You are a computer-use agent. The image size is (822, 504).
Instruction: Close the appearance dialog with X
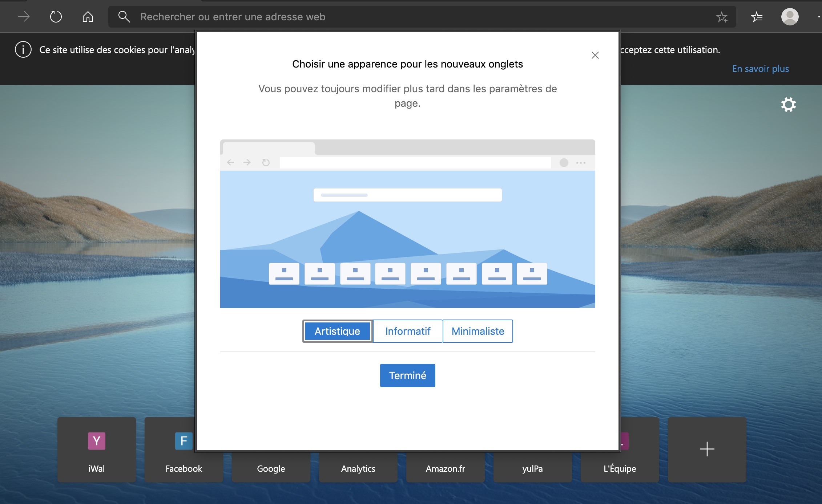click(x=595, y=55)
